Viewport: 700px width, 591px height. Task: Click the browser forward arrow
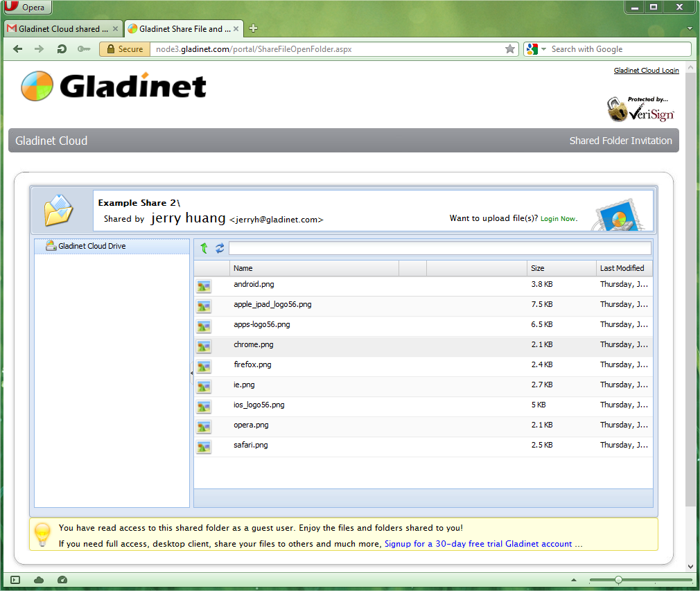tap(40, 49)
